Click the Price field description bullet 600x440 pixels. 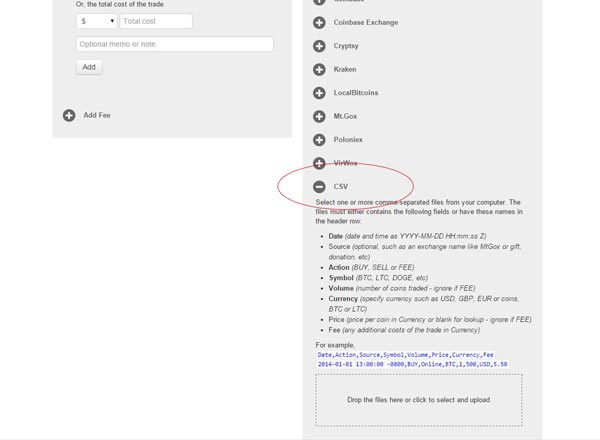[430, 319]
